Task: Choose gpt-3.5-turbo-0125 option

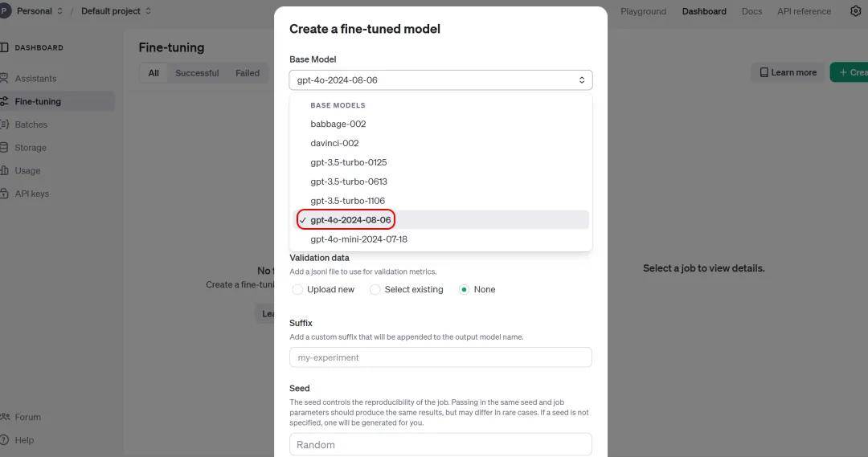Action: click(440, 162)
